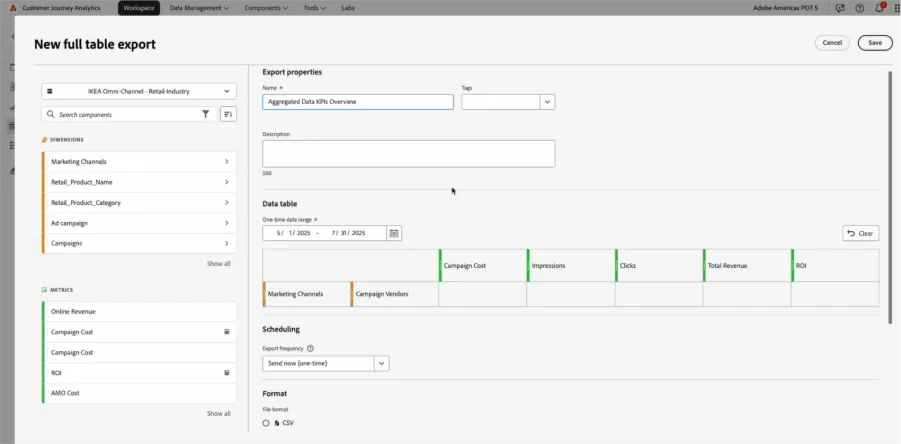Open the Tags dropdown arrow
This screenshot has height=444, width=901.
pos(547,102)
